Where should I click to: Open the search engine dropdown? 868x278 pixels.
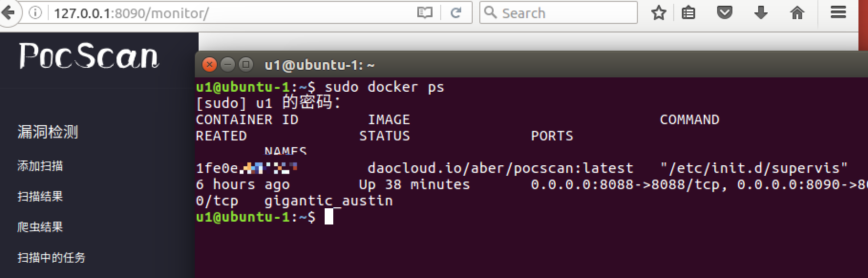[x=491, y=13]
